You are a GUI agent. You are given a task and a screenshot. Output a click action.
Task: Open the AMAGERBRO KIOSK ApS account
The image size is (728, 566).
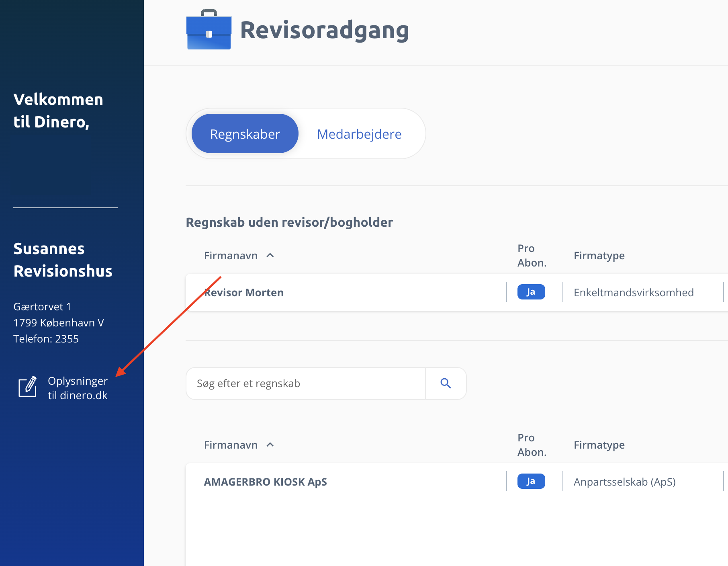point(265,482)
